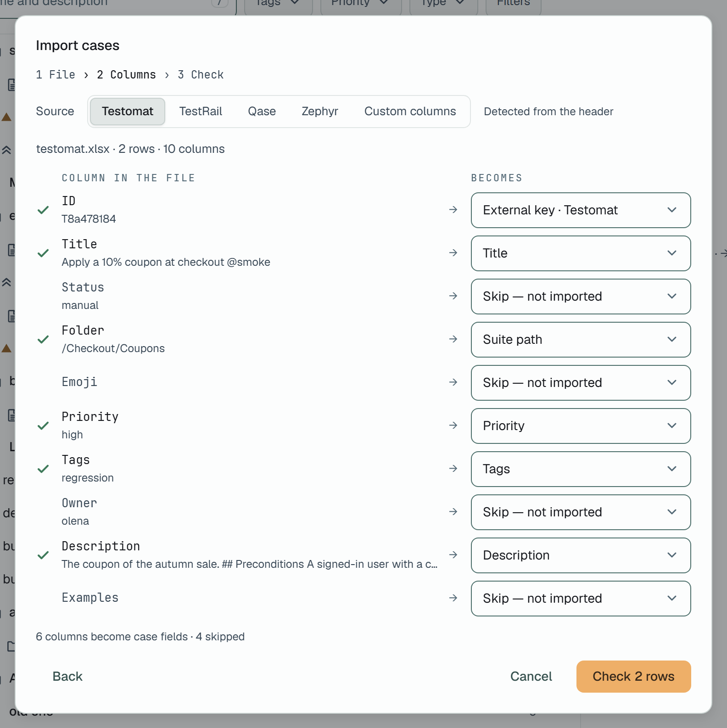Open the Description mapping dropdown
727x728 pixels.
(581, 555)
